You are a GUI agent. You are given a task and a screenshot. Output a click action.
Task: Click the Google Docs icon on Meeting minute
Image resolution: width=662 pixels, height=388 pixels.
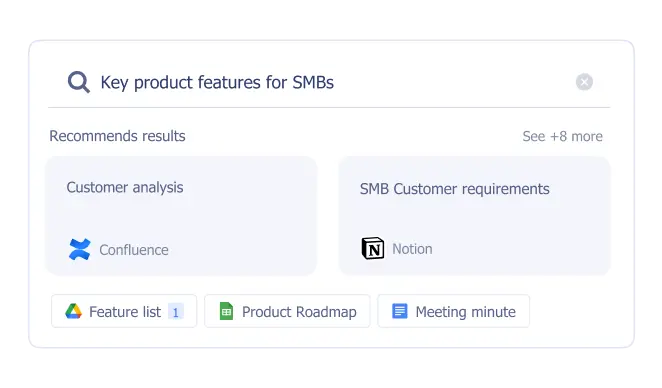click(399, 311)
